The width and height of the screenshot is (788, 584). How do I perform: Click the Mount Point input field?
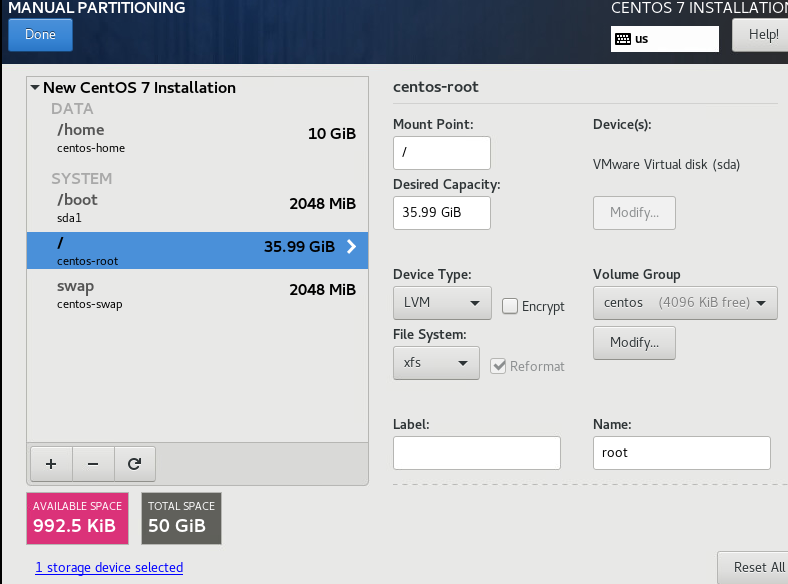pyautogui.click(x=442, y=153)
